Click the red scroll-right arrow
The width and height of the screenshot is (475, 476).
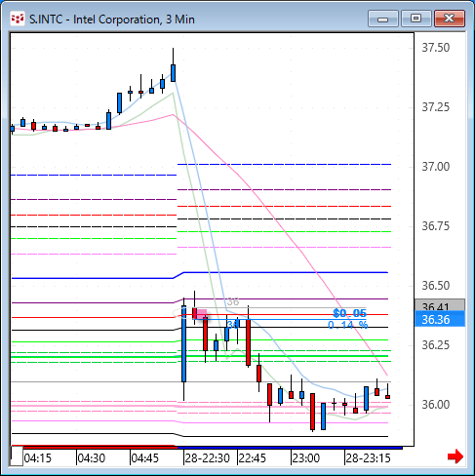(455, 456)
